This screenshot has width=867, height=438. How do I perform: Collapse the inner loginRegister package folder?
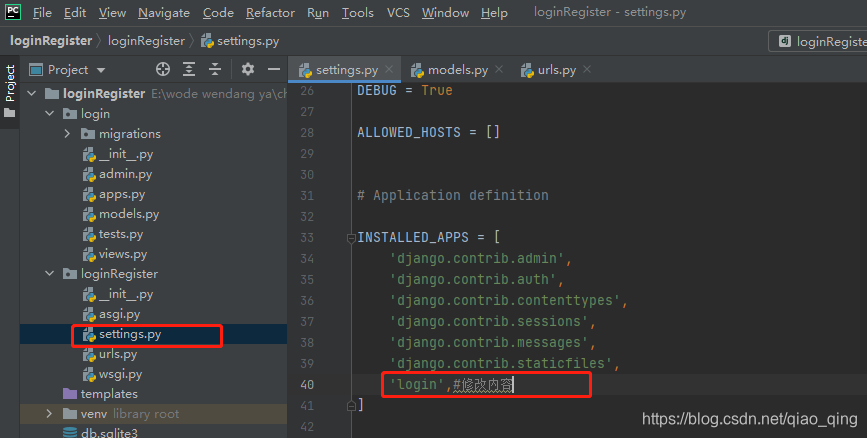50,274
